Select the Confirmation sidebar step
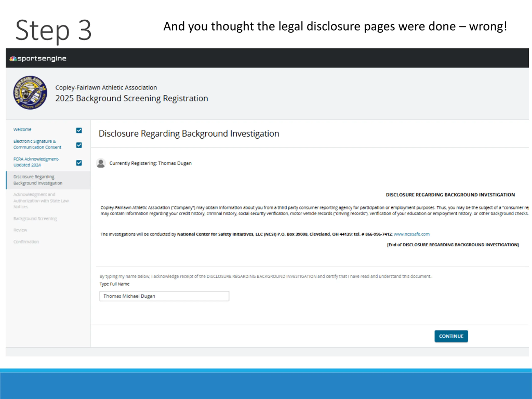 coord(26,242)
